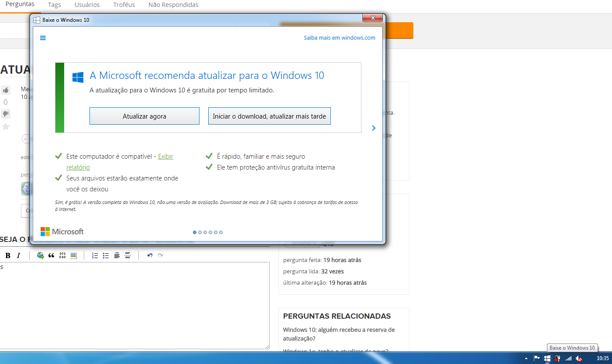Click the Get Windows 10 tray icon

pyautogui.click(x=547, y=358)
